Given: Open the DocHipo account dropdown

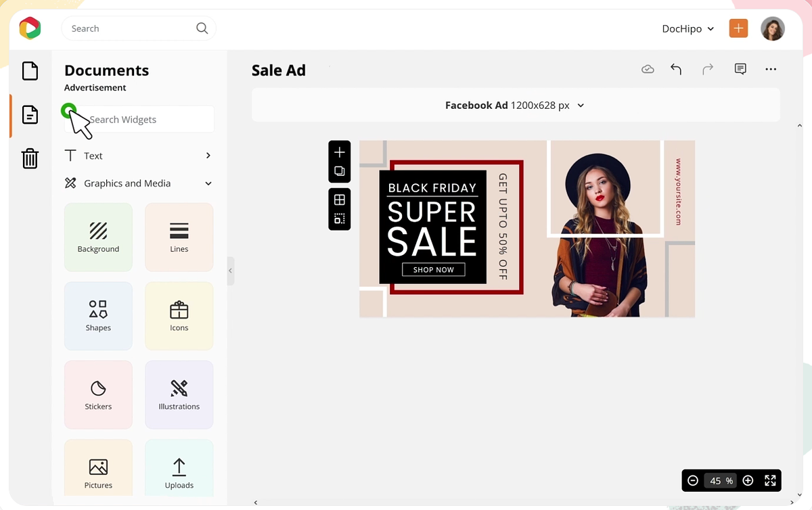Looking at the screenshot, I should click(688, 28).
